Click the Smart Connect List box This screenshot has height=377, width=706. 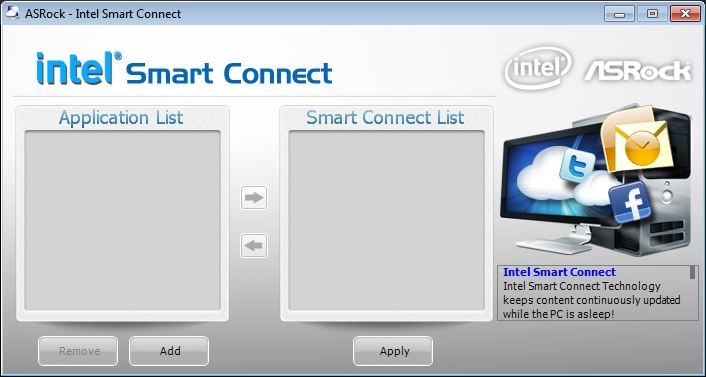click(386, 220)
